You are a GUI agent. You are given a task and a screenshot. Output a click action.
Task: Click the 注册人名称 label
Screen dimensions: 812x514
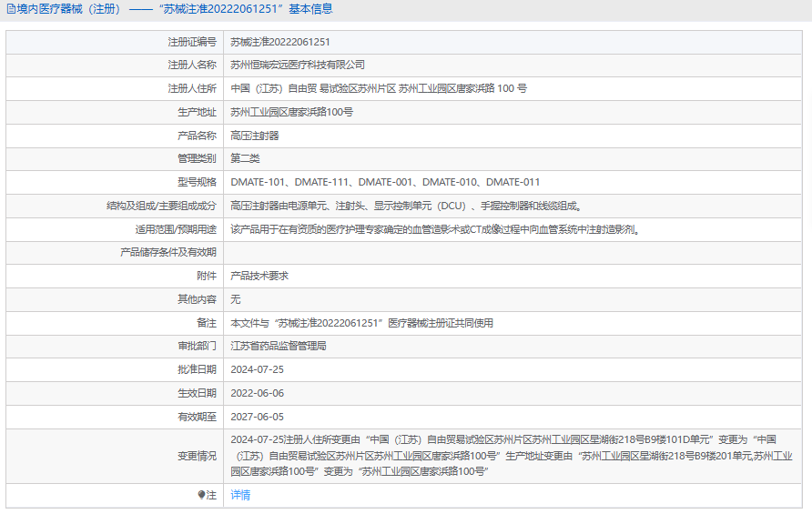coord(192,66)
